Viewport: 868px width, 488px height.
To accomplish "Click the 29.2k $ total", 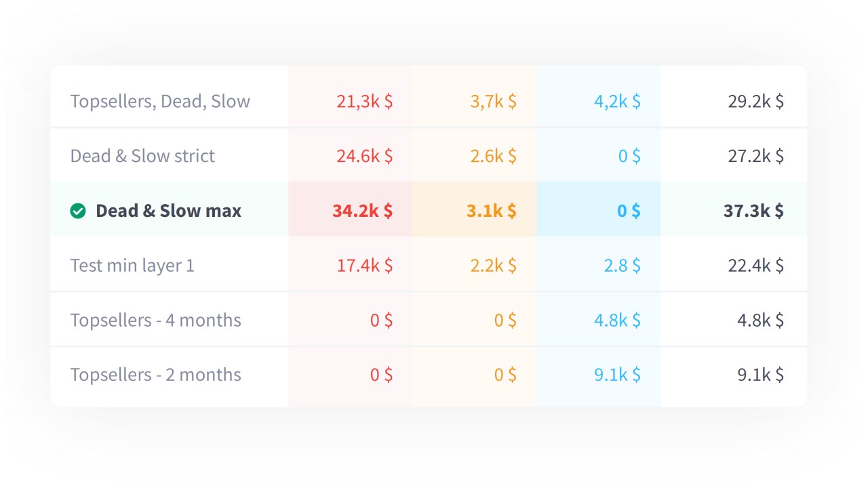I will click(755, 102).
